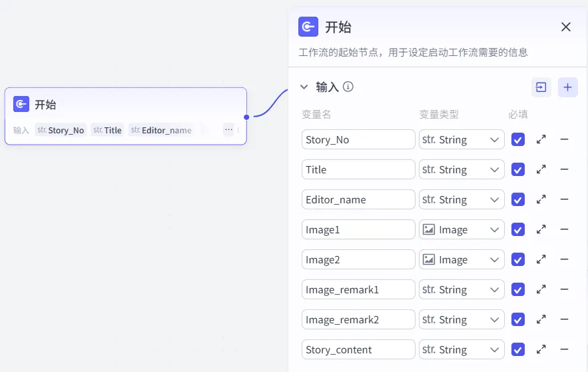Add a new input variable with plus icon
Image resolution: width=588 pixels, height=372 pixels.
tap(567, 87)
